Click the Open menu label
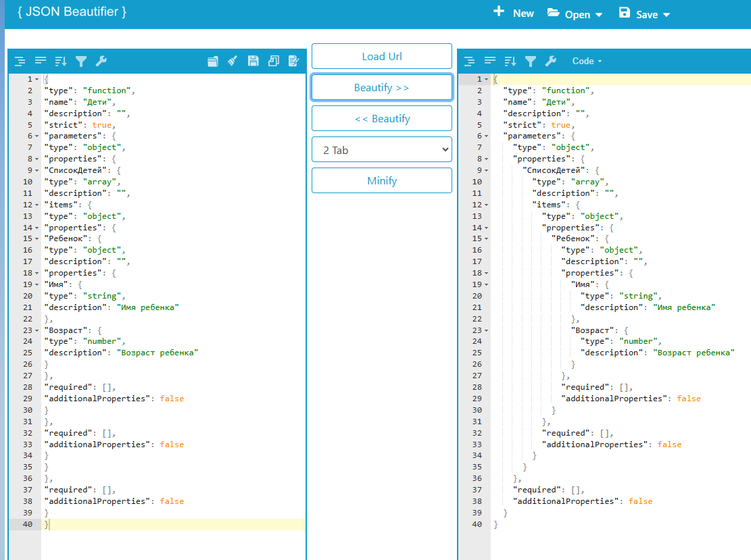751x560 pixels. tap(577, 15)
